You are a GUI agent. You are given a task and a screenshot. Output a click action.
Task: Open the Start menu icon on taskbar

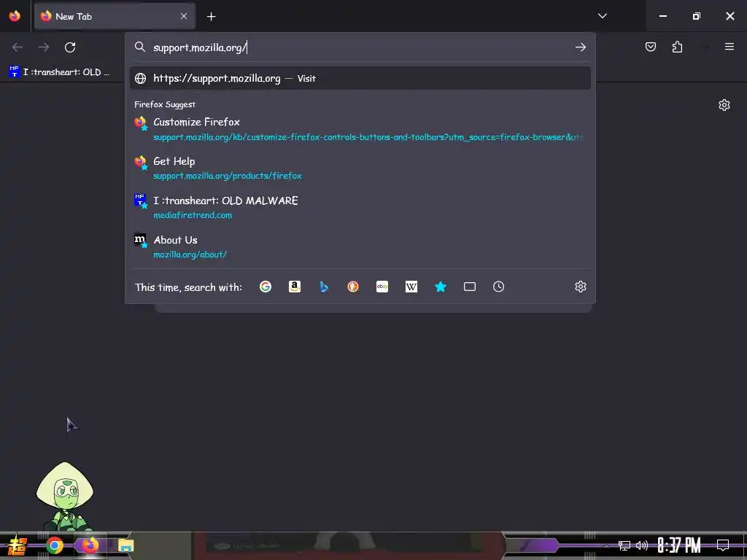coord(17,545)
